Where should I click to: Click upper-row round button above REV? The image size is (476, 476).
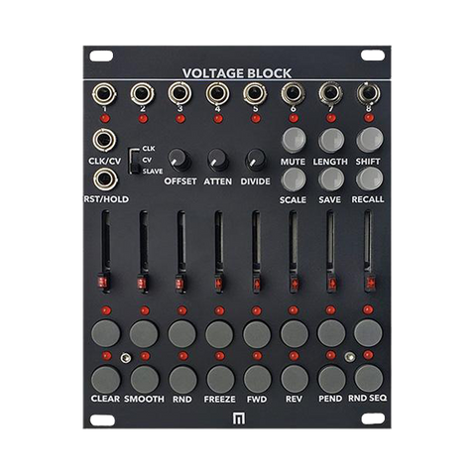coord(295,333)
